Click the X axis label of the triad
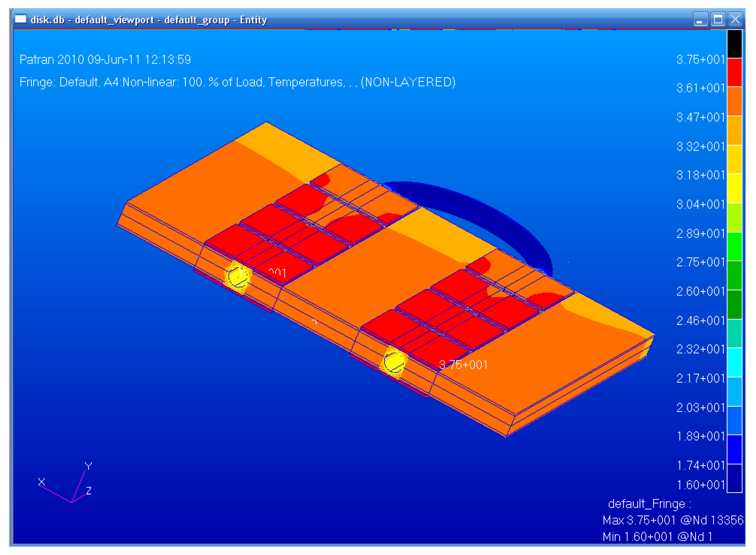 pos(41,482)
